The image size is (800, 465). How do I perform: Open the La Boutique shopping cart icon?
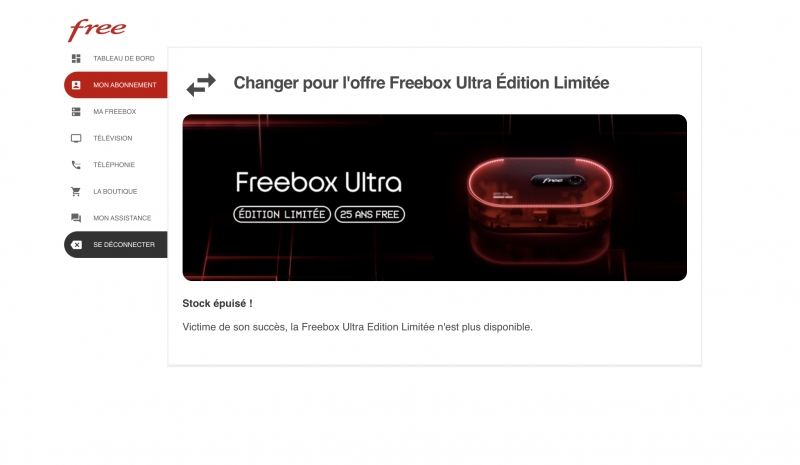tap(76, 191)
